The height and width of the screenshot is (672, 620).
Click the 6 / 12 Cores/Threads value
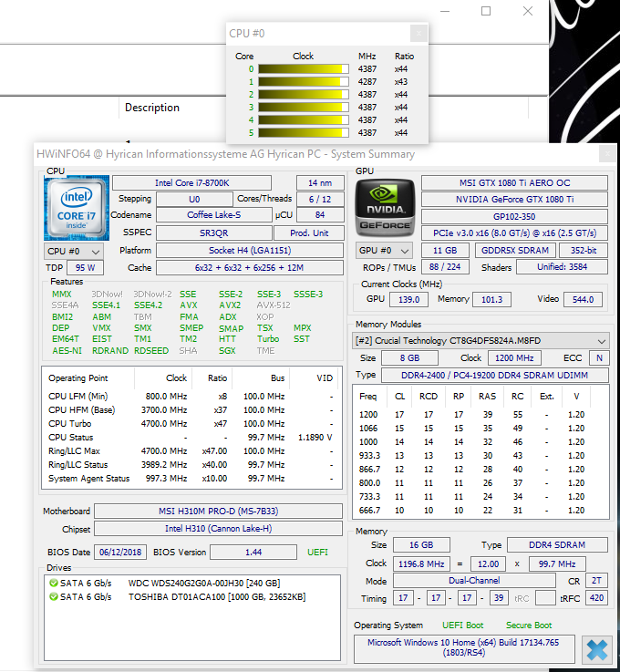[320, 200]
